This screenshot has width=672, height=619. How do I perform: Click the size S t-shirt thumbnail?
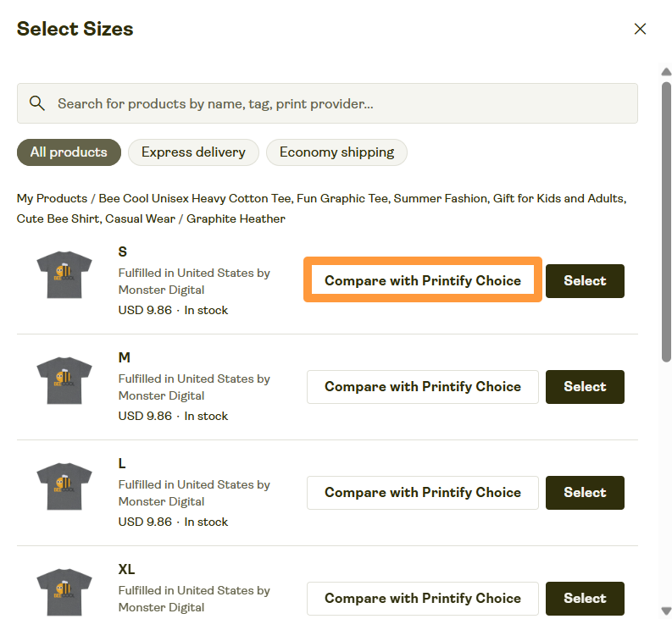click(64, 274)
